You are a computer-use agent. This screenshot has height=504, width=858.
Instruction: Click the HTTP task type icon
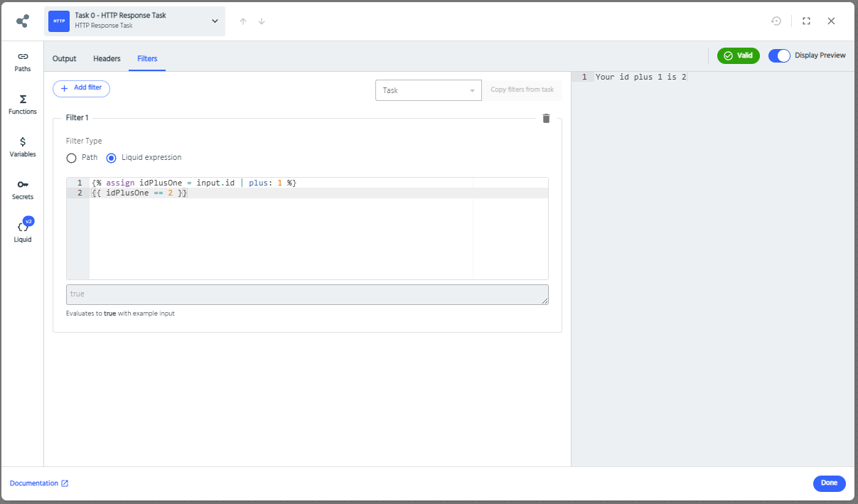coord(59,21)
